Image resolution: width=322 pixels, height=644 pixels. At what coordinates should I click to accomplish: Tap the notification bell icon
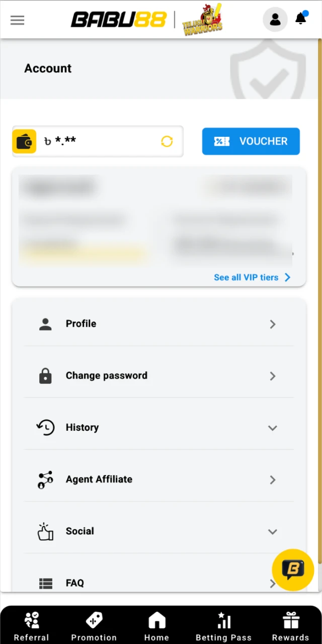coord(300,19)
